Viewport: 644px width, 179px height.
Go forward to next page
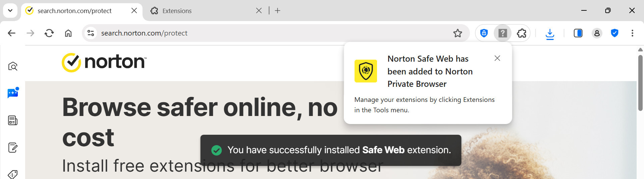31,33
